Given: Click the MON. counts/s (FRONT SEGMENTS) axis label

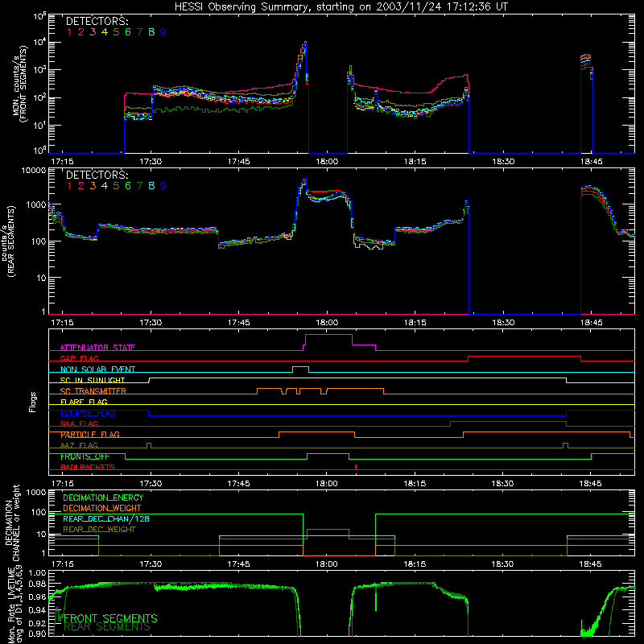Looking at the screenshot, I should click(x=21, y=85).
